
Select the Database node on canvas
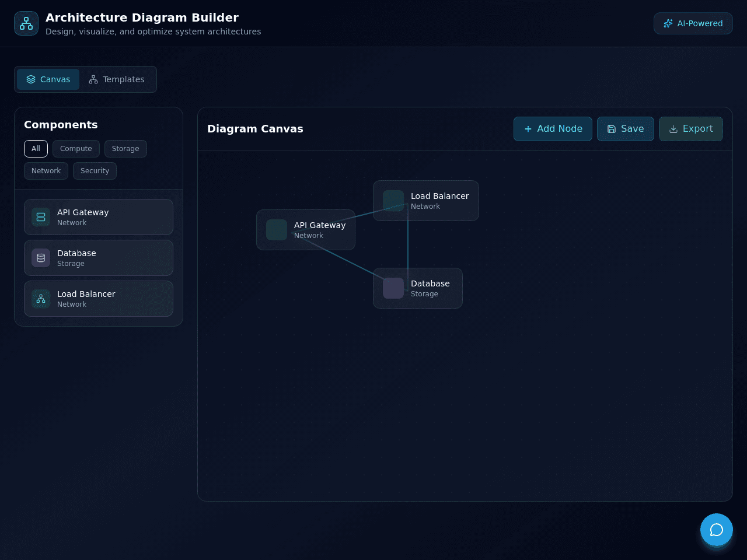[x=418, y=288]
